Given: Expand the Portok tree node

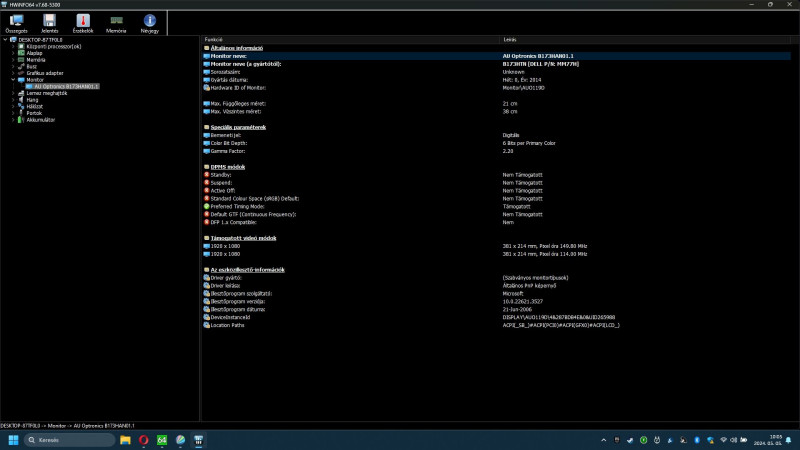Looking at the screenshot, I should pos(13,113).
